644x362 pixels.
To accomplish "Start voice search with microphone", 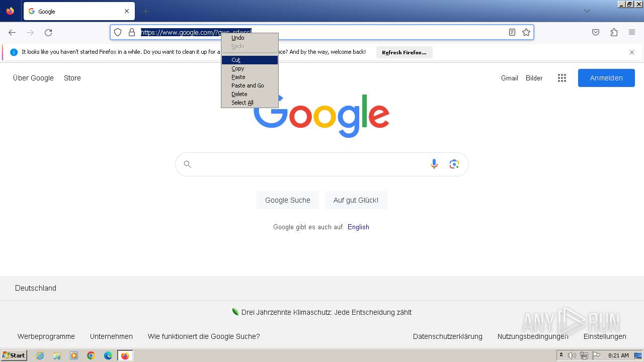I will pos(434,164).
